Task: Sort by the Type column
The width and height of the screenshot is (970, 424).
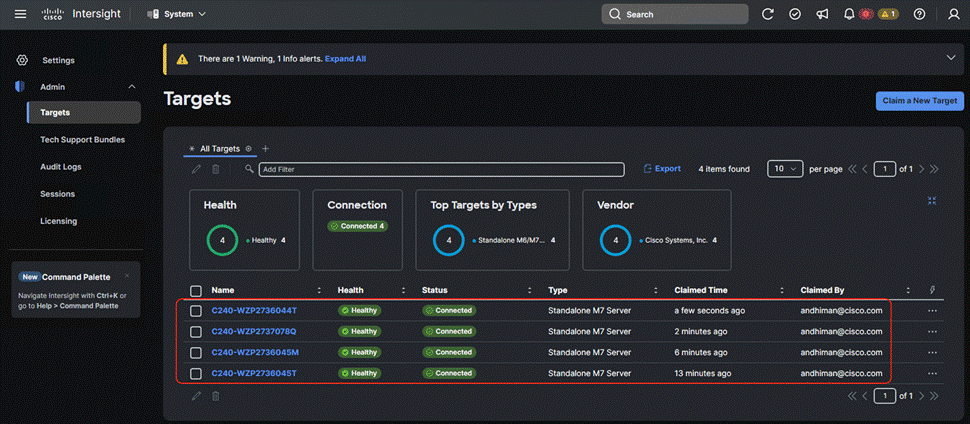Action: (x=656, y=290)
